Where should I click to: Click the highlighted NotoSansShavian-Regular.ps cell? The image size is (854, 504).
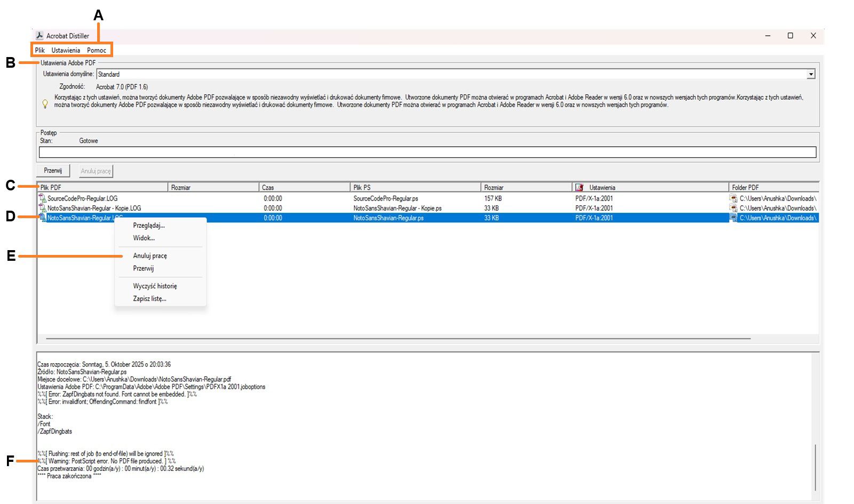coord(389,218)
